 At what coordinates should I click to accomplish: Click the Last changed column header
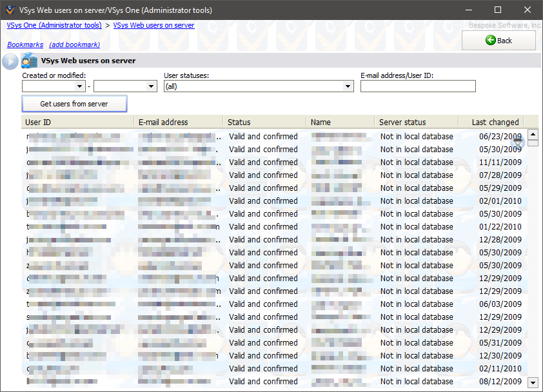point(495,122)
